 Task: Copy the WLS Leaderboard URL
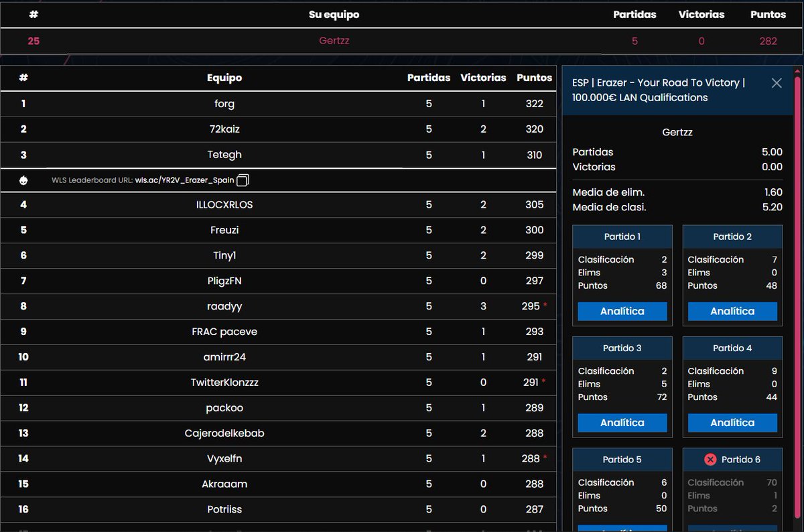pyautogui.click(x=243, y=180)
